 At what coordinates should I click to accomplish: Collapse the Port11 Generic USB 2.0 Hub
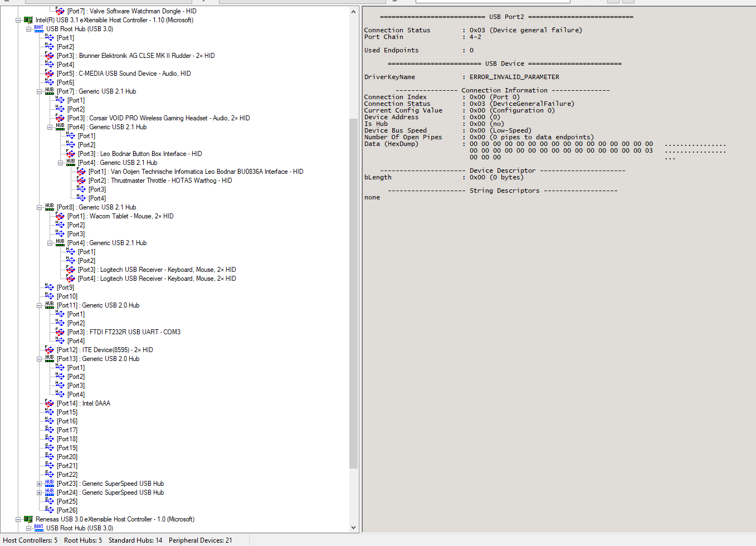39,305
